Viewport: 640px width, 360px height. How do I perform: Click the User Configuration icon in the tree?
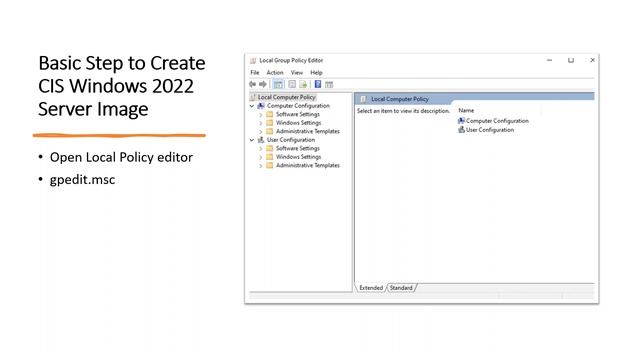click(261, 140)
